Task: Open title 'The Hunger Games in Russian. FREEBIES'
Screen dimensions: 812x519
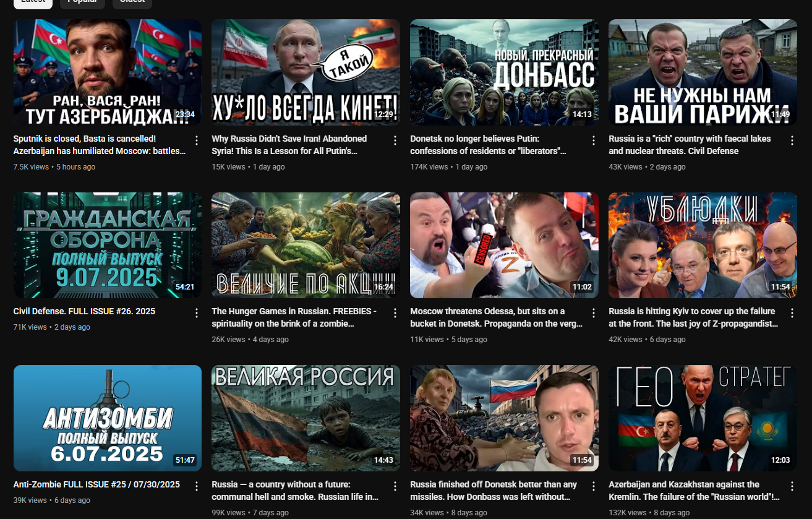Action: [x=294, y=317]
